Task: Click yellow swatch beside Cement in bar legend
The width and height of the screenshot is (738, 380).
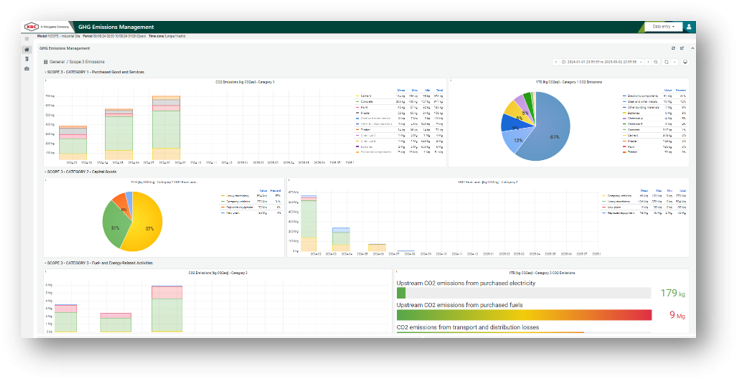Action: pyautogui.click(x=358, y=96)
